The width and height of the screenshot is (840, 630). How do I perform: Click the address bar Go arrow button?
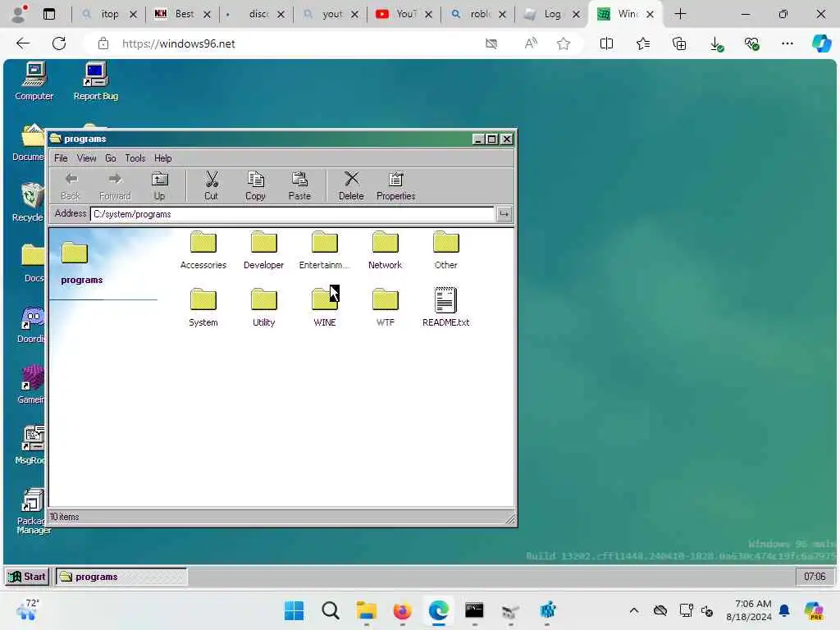[x=504, y=214]
